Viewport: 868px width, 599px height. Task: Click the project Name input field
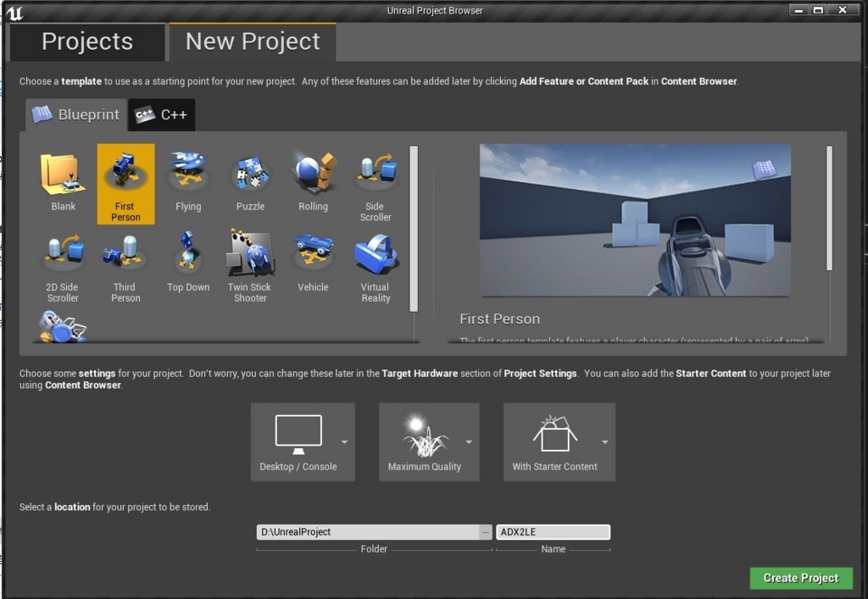[553, 532]
